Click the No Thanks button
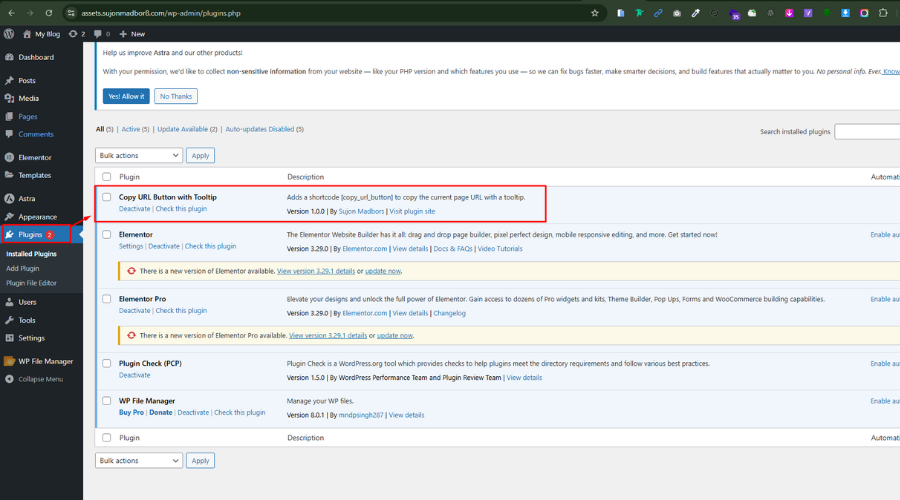The image size is (900, 500). click(x=176, y=96)
